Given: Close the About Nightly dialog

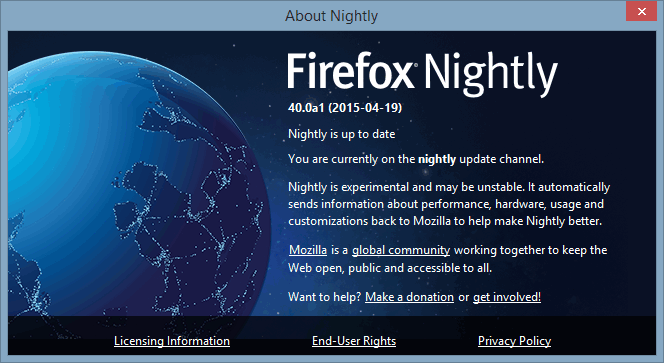Looking at the screenshot, I should point(642,11).
